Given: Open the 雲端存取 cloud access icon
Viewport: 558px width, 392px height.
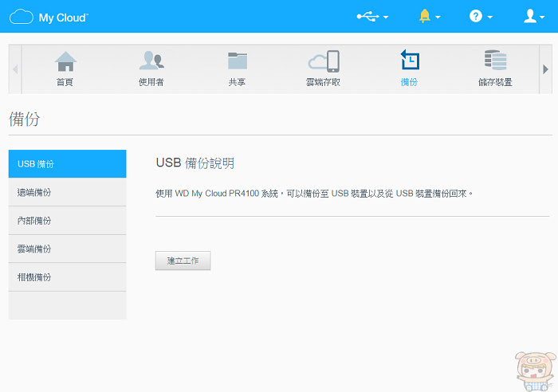Looking at the screenshot, I should tap(324, 61).
